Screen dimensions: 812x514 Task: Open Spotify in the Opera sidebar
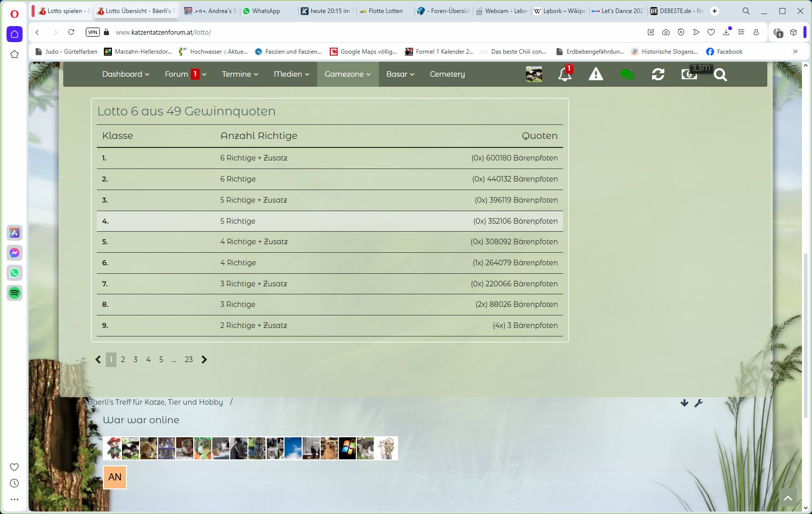pyautogui.click(x=15, y=293)
